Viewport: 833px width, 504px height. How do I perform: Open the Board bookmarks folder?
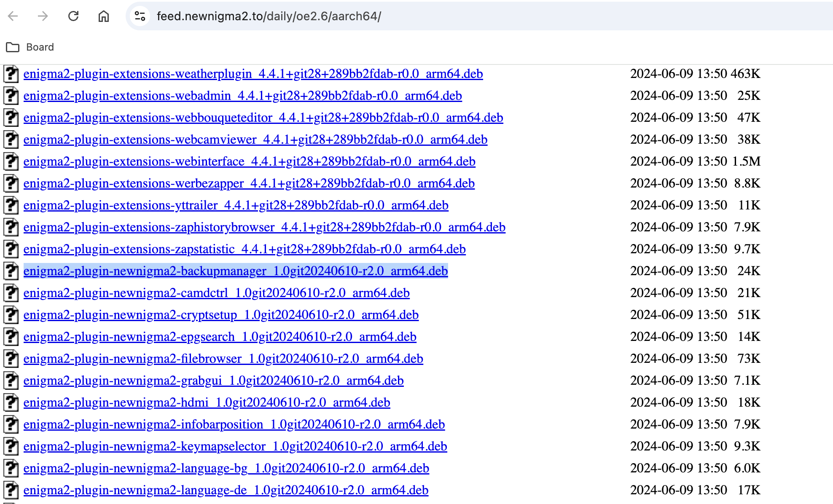[x=30, y=47]
